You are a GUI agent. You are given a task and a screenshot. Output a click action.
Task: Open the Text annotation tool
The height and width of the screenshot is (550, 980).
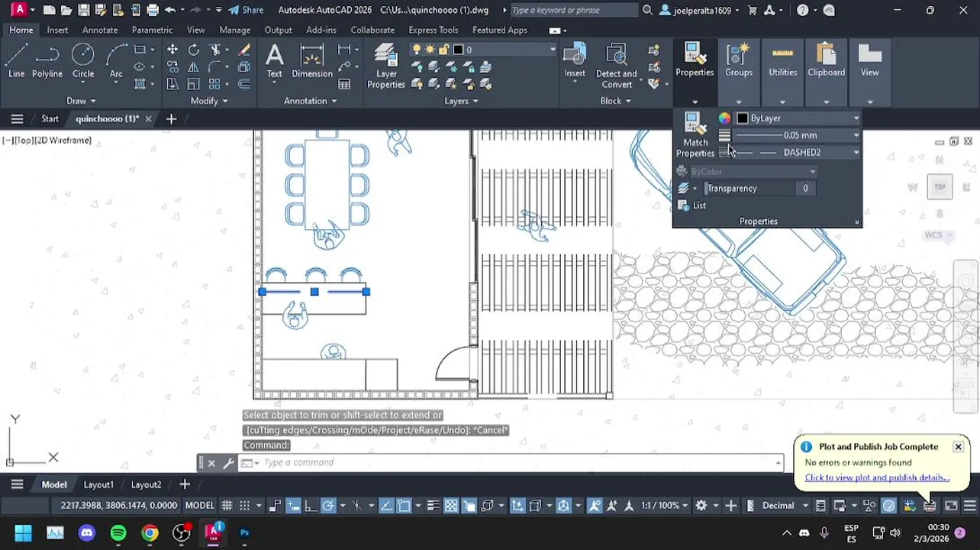pyautogui.click(x=274, y=61)
